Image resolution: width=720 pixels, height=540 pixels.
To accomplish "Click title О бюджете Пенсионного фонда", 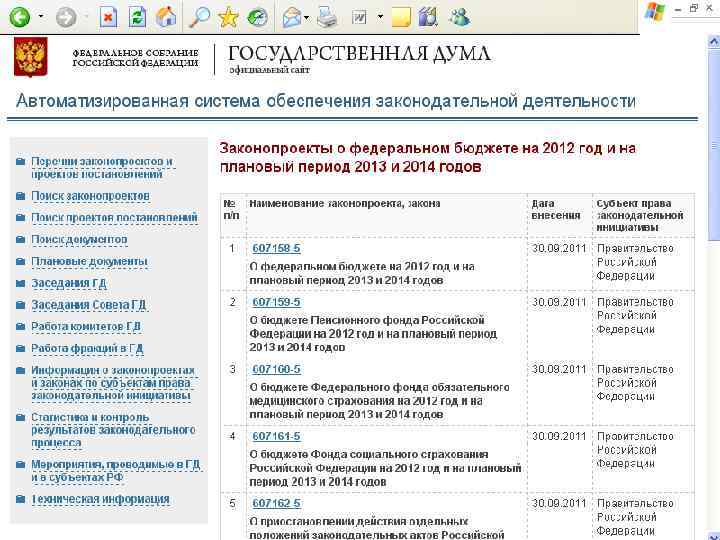I will (x=373, y=333).
